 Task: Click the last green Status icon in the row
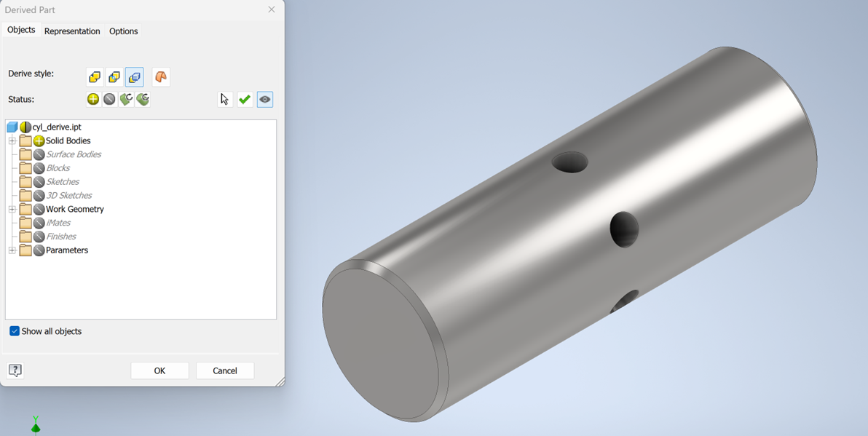click(x=143, y=100)
